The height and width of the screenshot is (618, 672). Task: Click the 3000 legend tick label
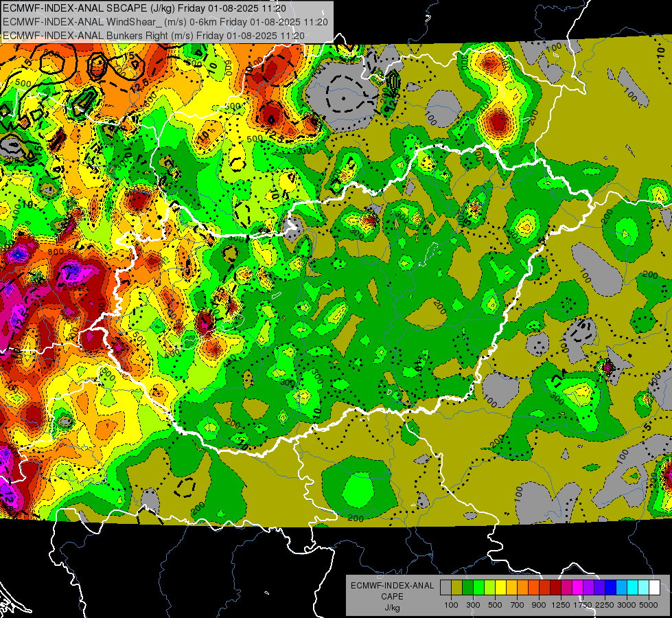[x=627, y=605]
